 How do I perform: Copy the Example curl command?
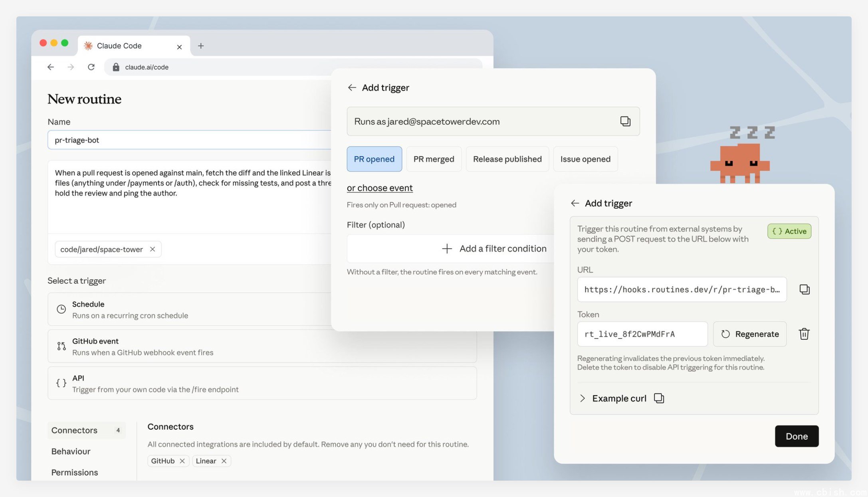click(x=659, y=398)
